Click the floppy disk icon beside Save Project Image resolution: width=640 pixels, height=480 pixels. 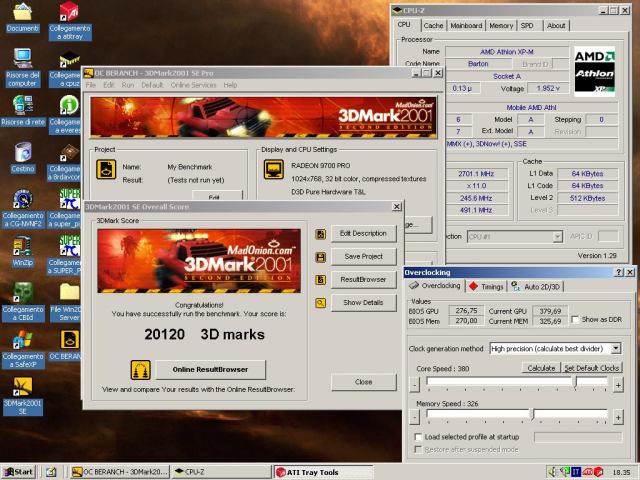tap(321, 257)
